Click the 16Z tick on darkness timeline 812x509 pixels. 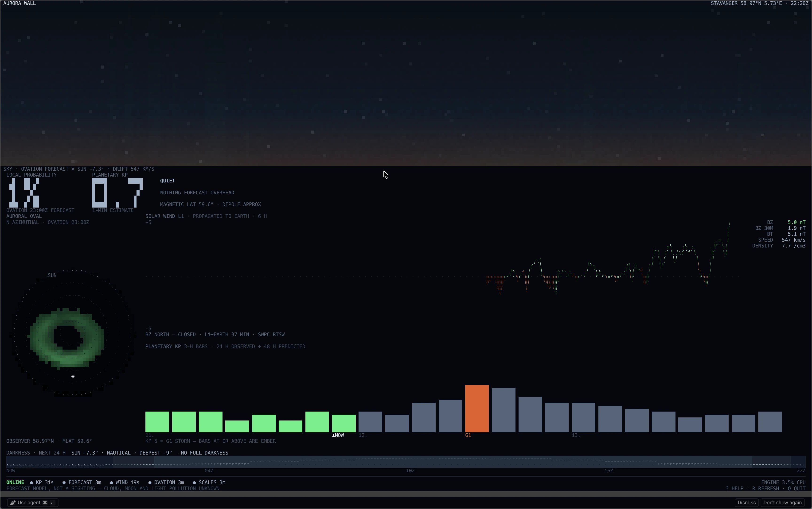click(609, 471)
